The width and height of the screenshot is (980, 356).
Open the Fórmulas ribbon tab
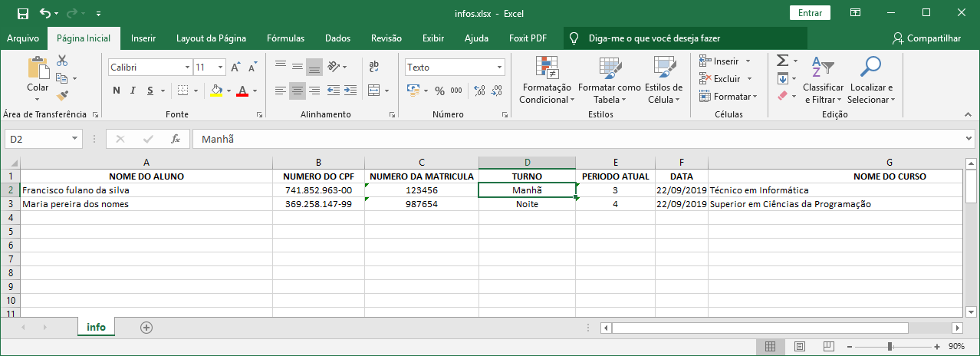[285, 38]
